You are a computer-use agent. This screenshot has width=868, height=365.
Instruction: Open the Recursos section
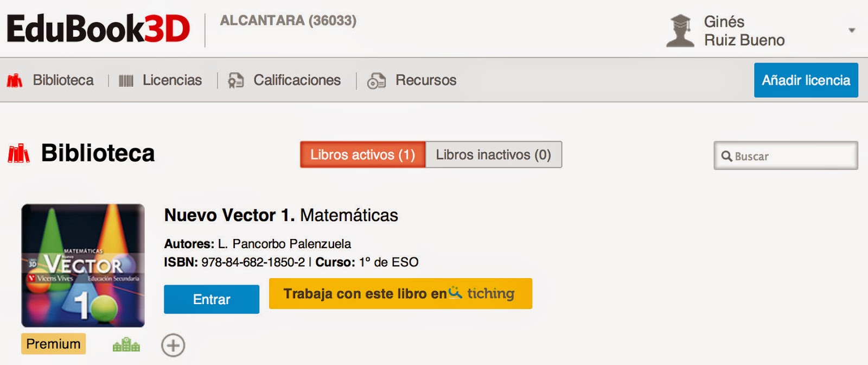(426, 80)
